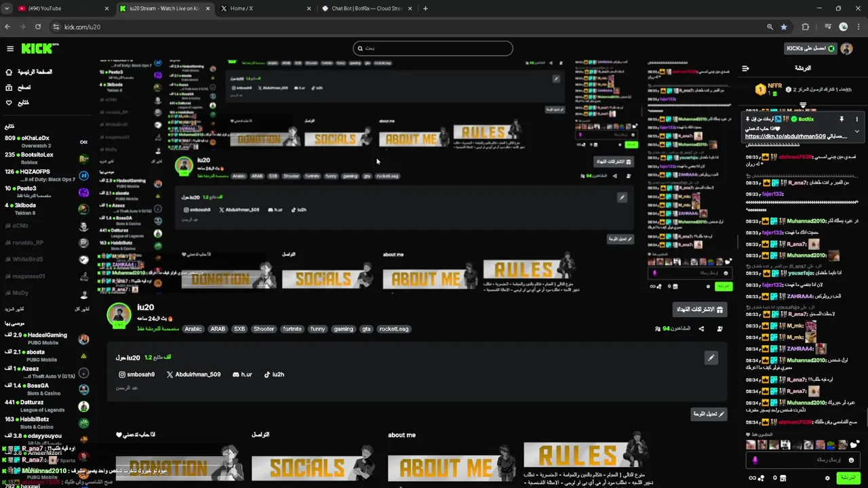Open the emote hearts icon above chat input
Screen dimensions: 868x488
(854, 445)
